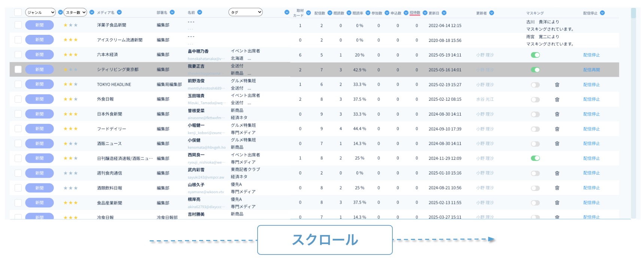Click trash icon in 週刊食肉通信 row
644x271 pixels.
[557, 173]
